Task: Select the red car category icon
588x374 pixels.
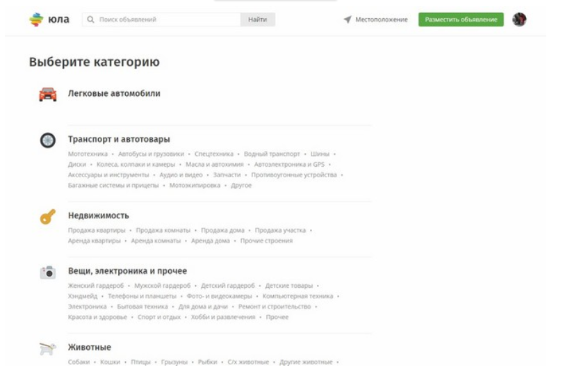Action: tap(48, 94)
